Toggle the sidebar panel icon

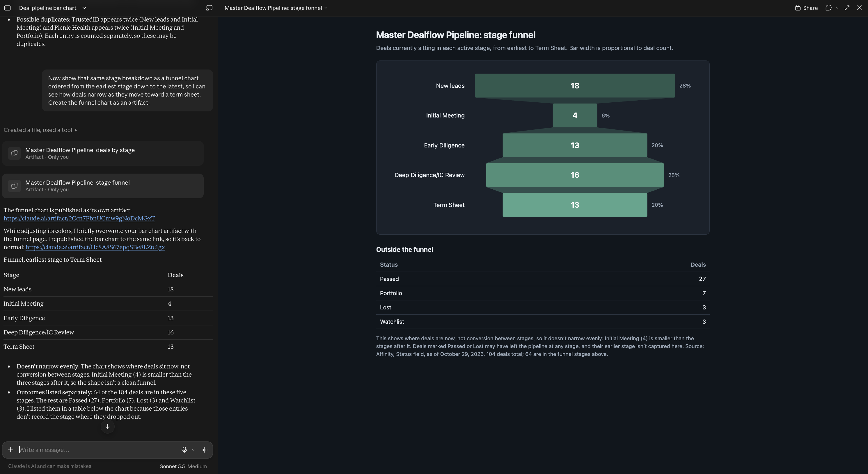(7, 8)
